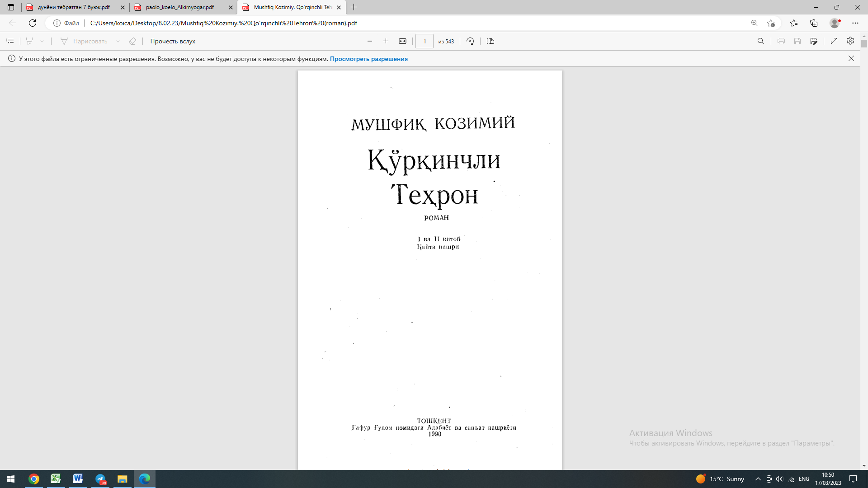Open File Explorer from taskbar

[x=123, y=479]
